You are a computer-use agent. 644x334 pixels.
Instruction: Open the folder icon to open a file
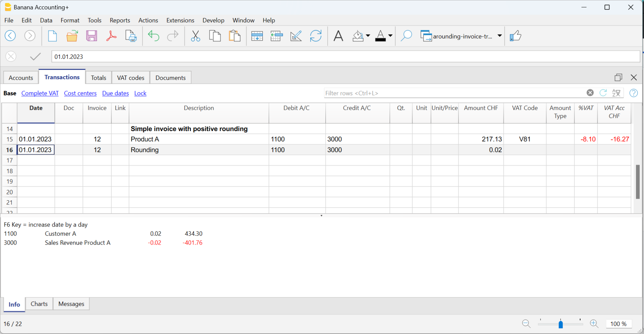[72, 36]
